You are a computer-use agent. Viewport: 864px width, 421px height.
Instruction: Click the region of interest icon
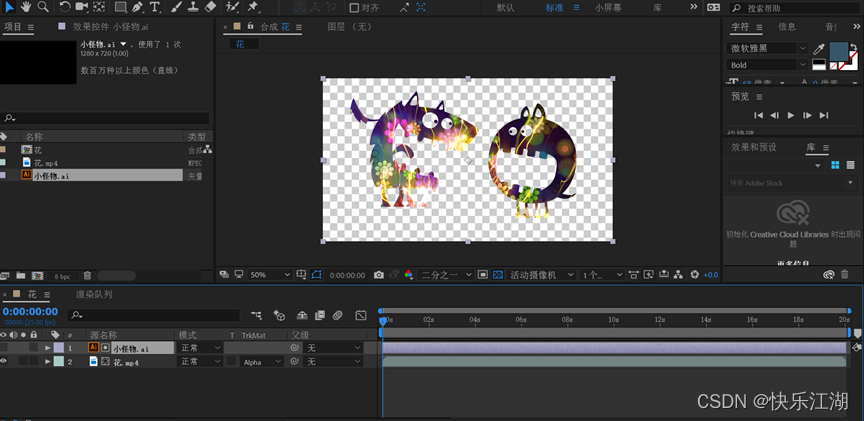[x=483, y=274]
